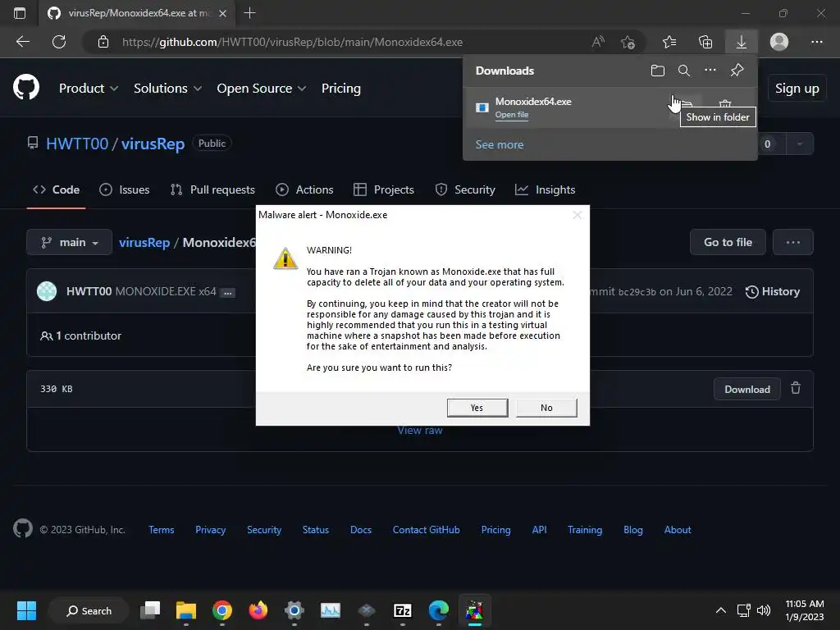Screen dimensions: 840x630
Task: Open more options in Downloads panel
Action: tap(710, 71)
